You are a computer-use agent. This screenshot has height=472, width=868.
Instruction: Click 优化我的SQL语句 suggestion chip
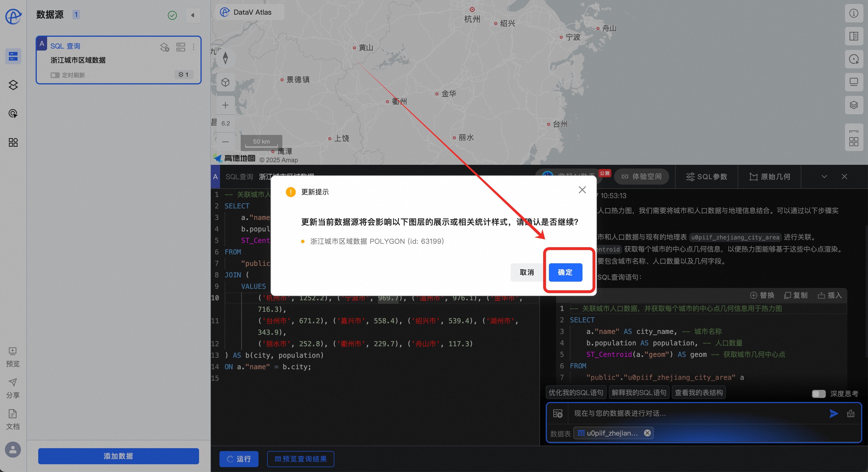pyautogui.click(x=576, y=392)
